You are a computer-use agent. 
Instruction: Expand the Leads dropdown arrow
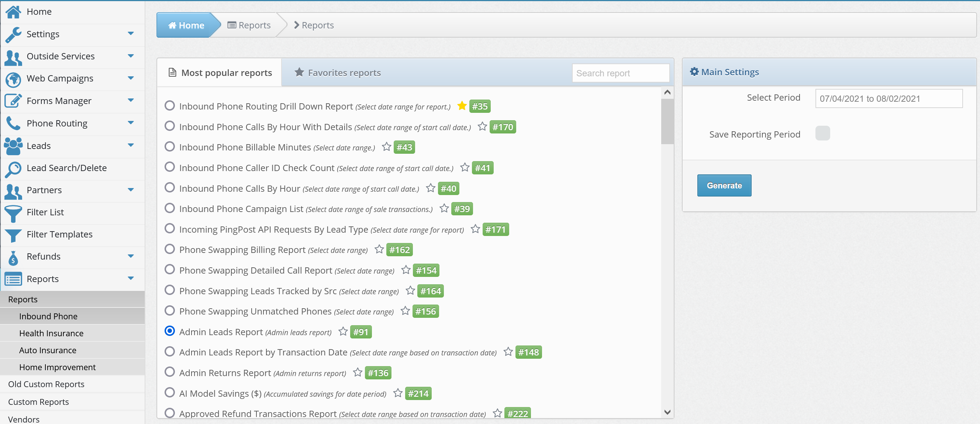click(x=131, y=145)
